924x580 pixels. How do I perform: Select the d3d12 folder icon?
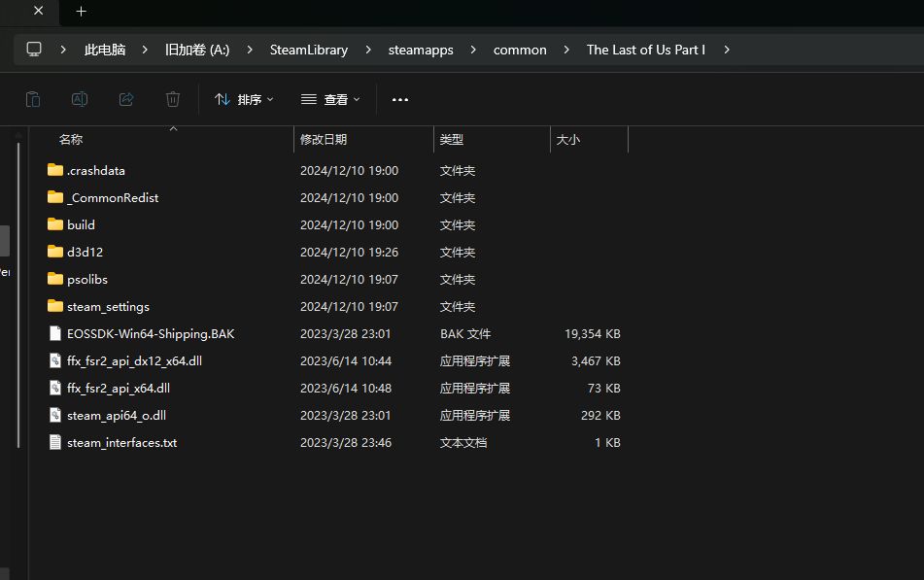(55, 252)
